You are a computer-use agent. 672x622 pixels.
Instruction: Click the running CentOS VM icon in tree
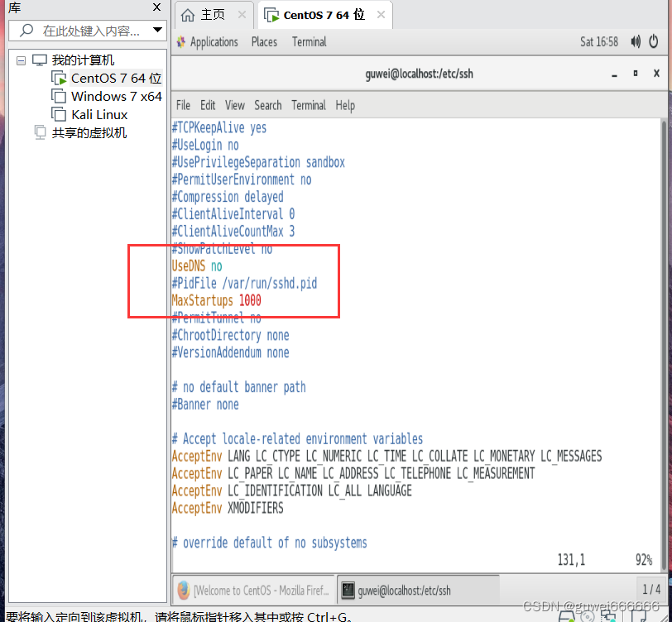click(59, 79)
